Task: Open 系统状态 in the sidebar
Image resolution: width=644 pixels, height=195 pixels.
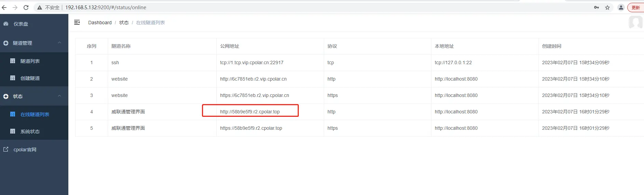Action: 30,131
